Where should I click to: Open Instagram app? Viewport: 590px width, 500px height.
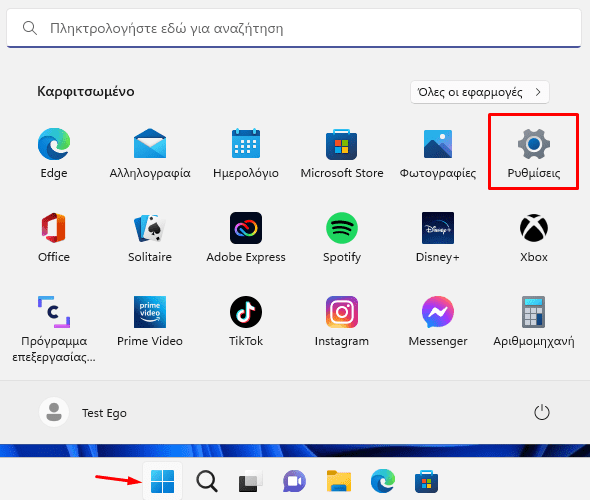[342, 321]
